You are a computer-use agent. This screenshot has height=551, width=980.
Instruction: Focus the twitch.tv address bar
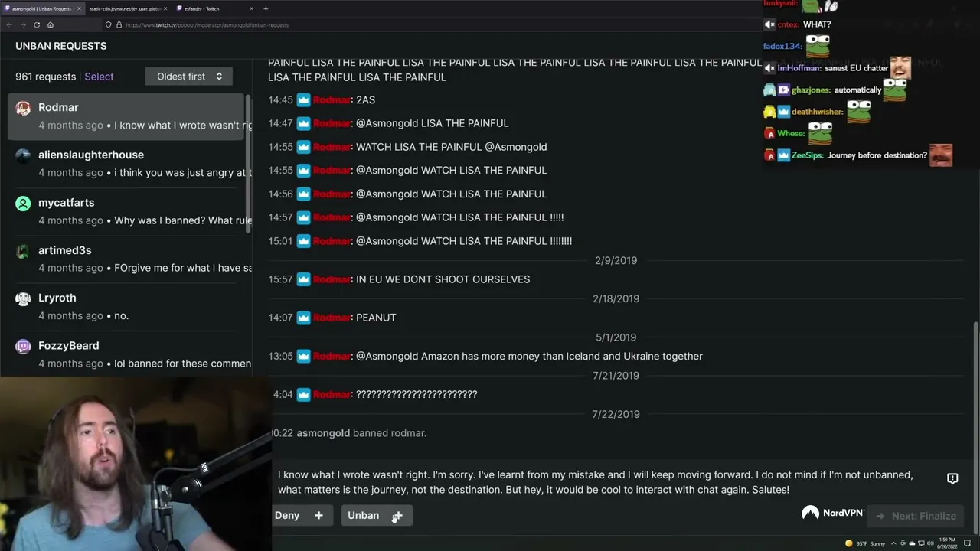(429, 25)
